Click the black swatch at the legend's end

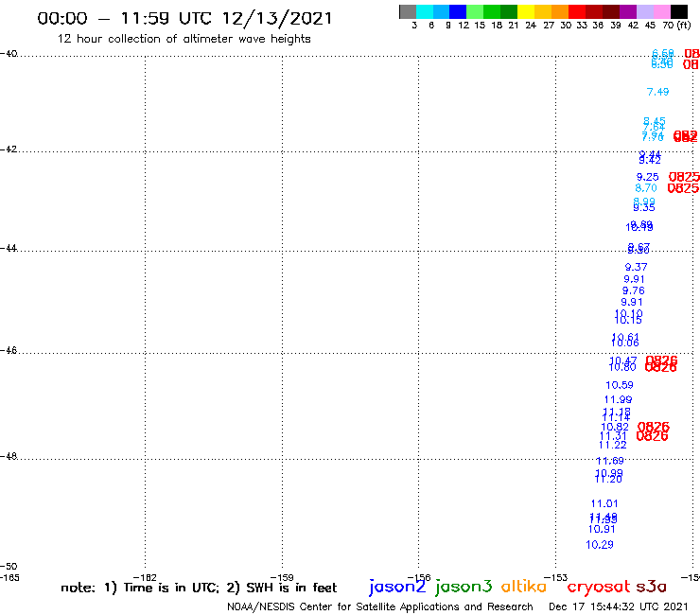point(678,11)
